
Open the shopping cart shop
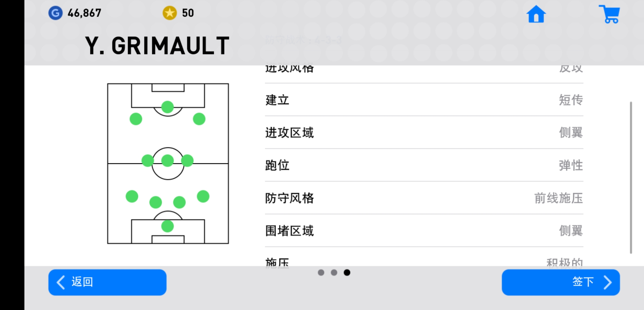[x=610, y=14]
